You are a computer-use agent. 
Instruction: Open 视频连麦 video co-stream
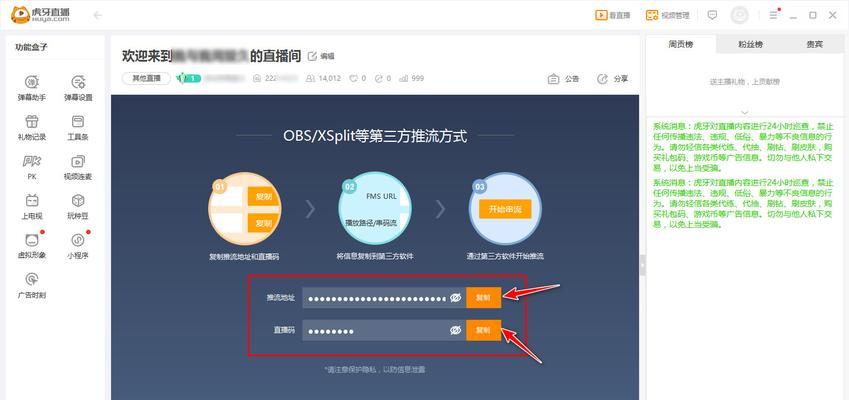[x=78, y=167]
